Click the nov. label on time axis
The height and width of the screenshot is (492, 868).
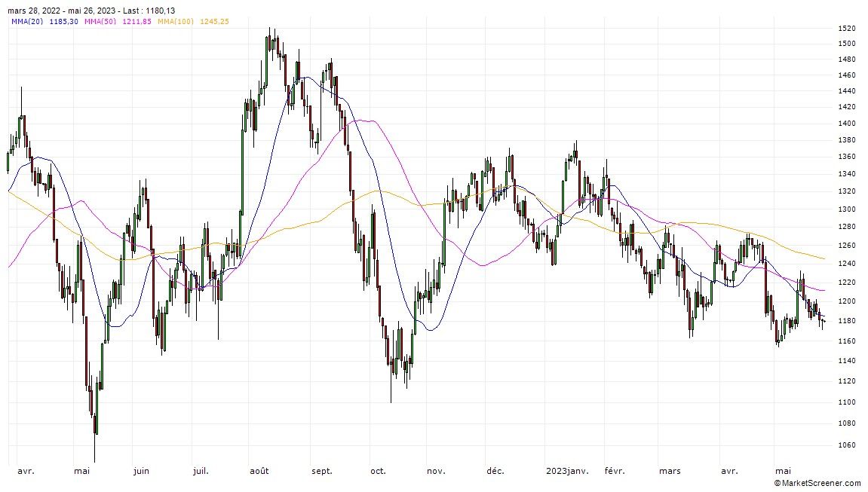click(437, 472)
